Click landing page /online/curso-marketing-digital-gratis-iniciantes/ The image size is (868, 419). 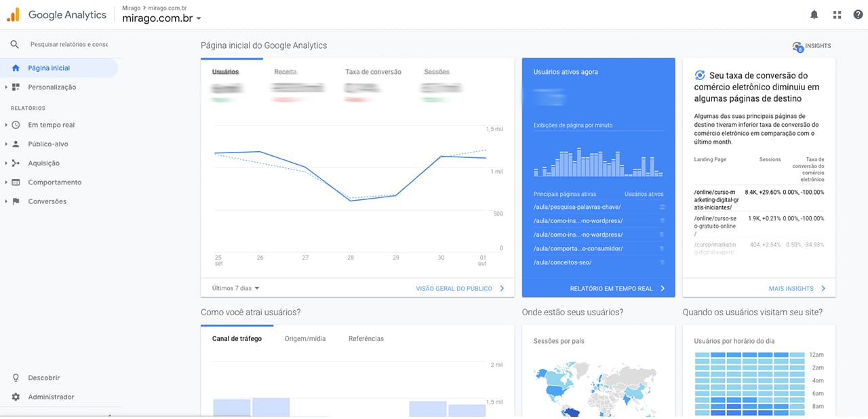click(715, 199)
